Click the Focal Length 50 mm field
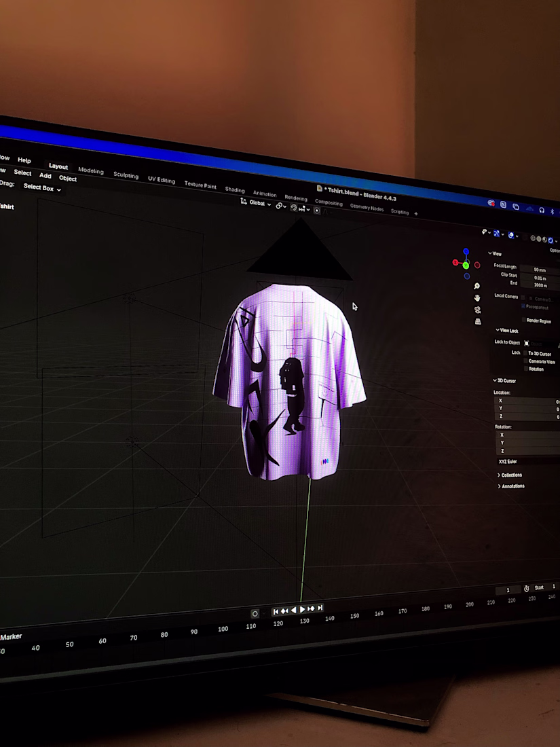 tap(540, 270)
